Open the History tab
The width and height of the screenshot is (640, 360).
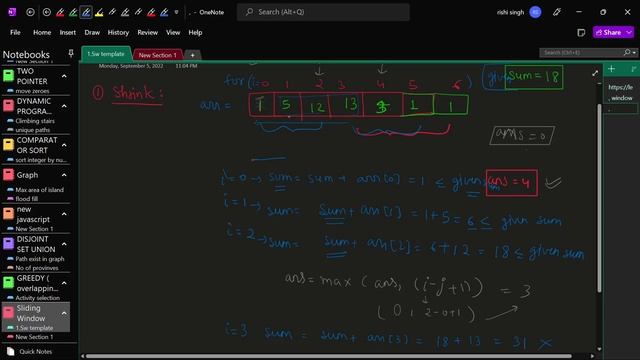pos(118,33)
